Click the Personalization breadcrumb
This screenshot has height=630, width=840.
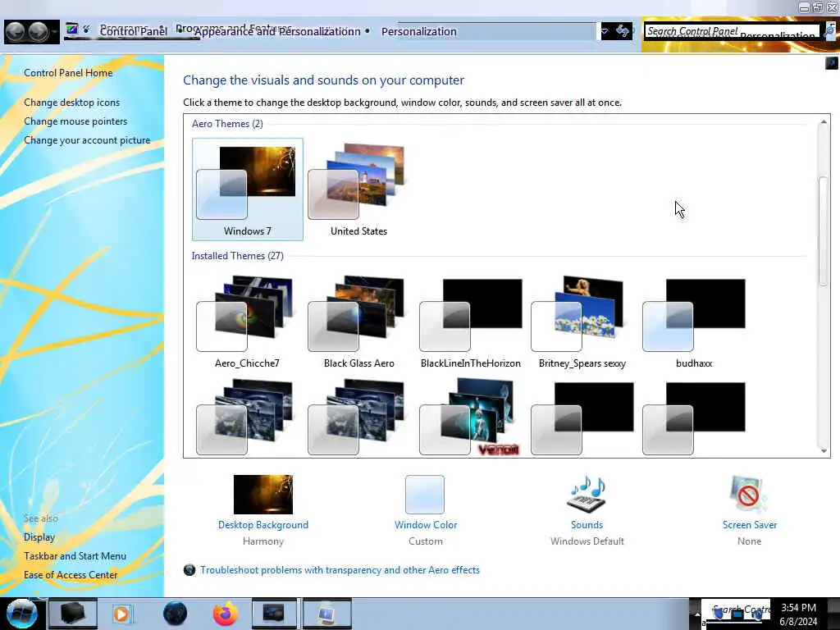pyautogui.click(x=419, y=32)
